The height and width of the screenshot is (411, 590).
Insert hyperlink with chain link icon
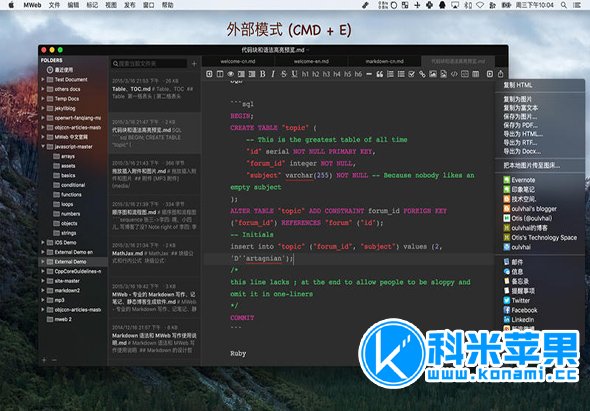point(422,74)
